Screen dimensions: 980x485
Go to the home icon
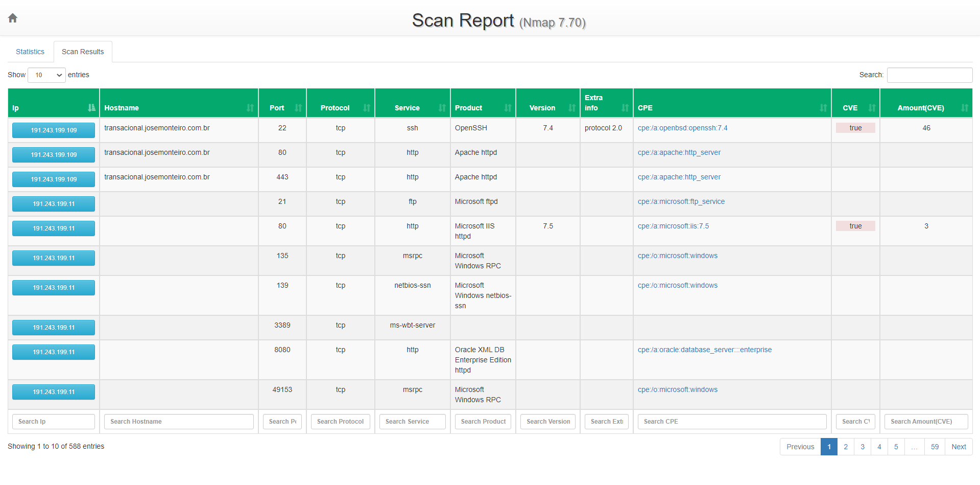[13, 18]
